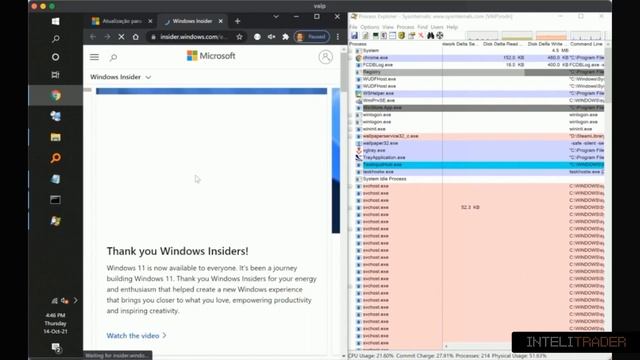The image size is (640, 360).
Task: Open the Microsoft site hamburger menu
Action: click(94, 57)
